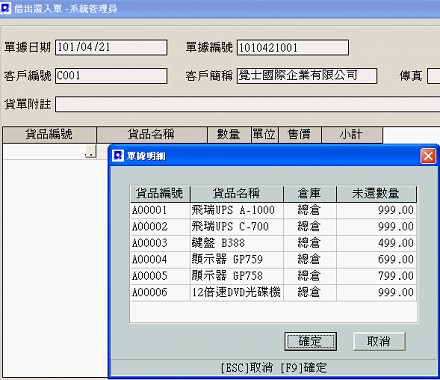Click the 499.00 quantity cell
440x380 pixels.
point(377,243)
